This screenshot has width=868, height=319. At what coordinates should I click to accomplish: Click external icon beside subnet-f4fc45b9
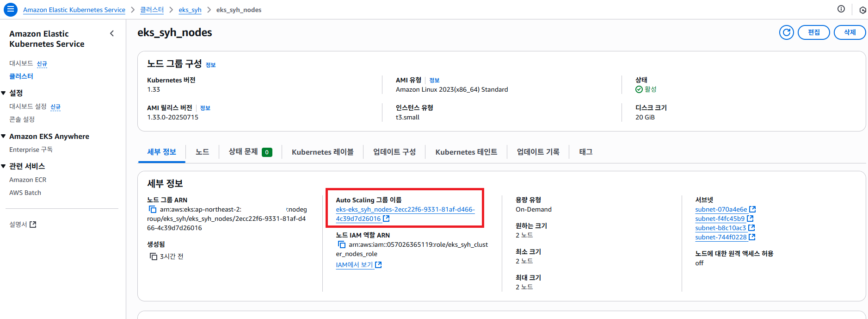coord(750,219)
